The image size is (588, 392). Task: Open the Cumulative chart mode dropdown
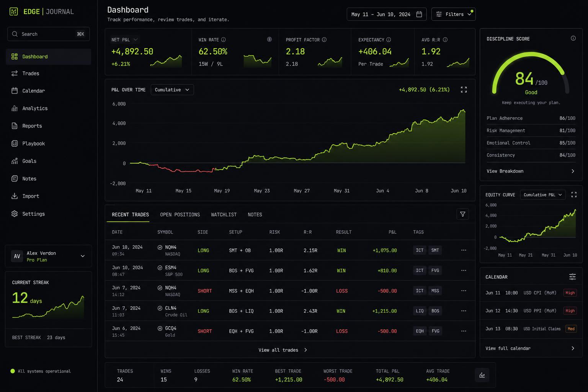pyautogui.click(x=172, y=90)
